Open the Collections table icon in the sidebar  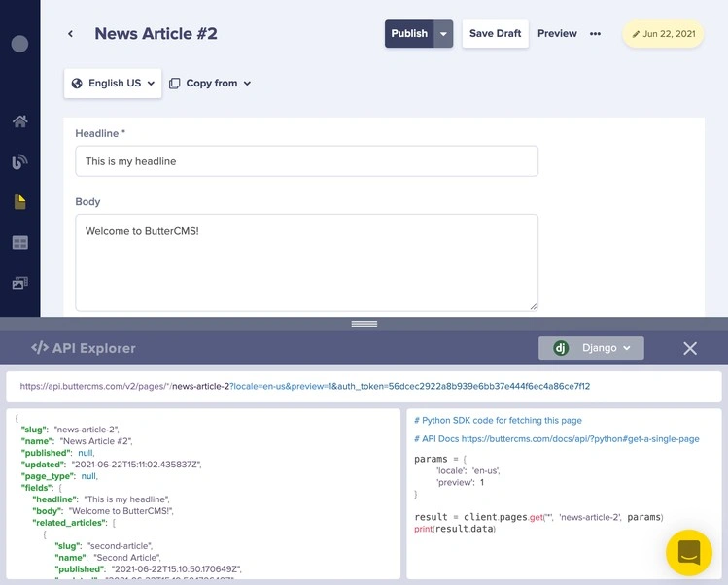tap(20, 242)
